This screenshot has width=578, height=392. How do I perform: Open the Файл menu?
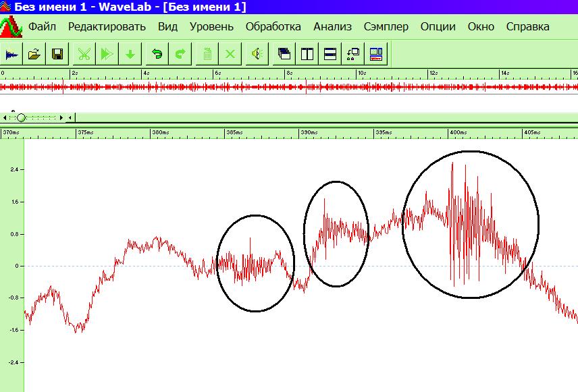tap(42, 27)
